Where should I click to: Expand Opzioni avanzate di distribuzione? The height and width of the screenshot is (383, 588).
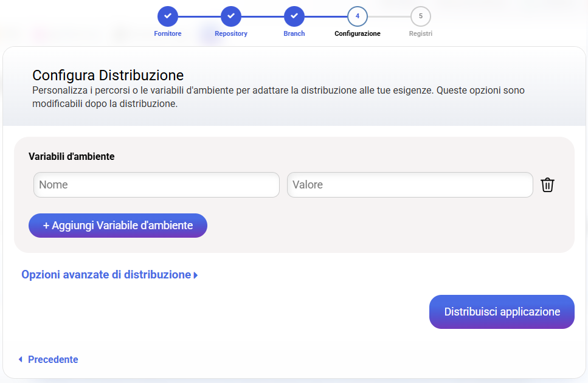point(106,275)
